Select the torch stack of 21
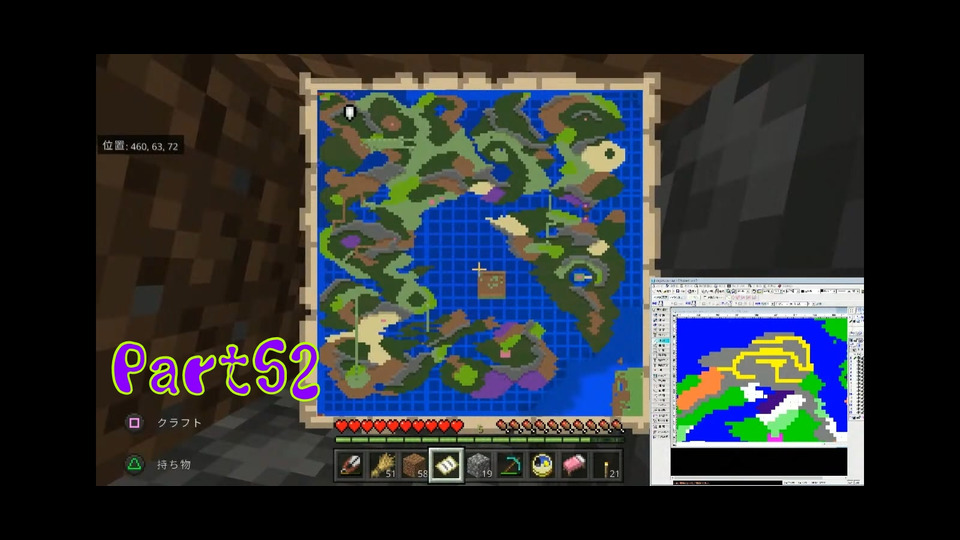Viewport: 960px width, 540px height. click(606, 465)
